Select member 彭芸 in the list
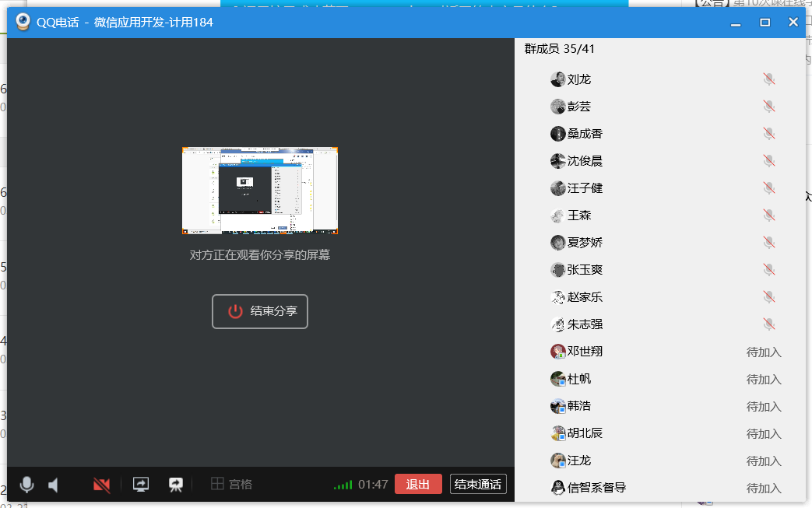Screen dimensions: 812x508 [579, 107]
